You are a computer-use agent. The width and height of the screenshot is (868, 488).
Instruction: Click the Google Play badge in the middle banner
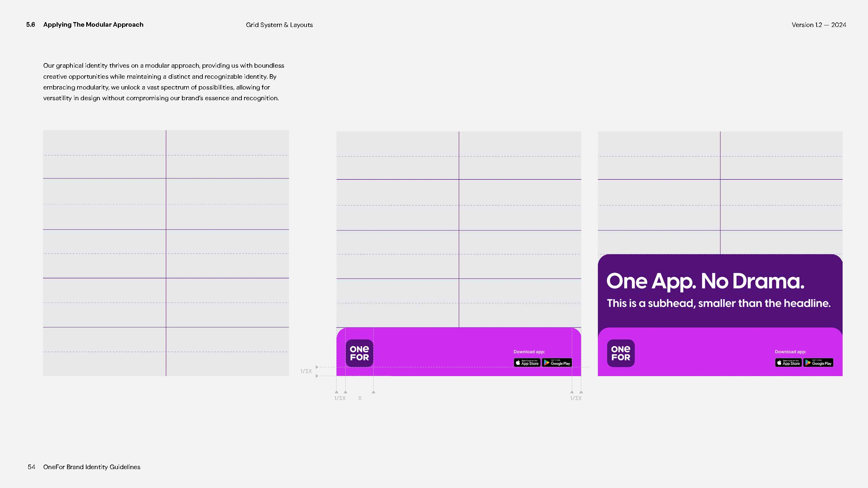(x=557, y=363)
